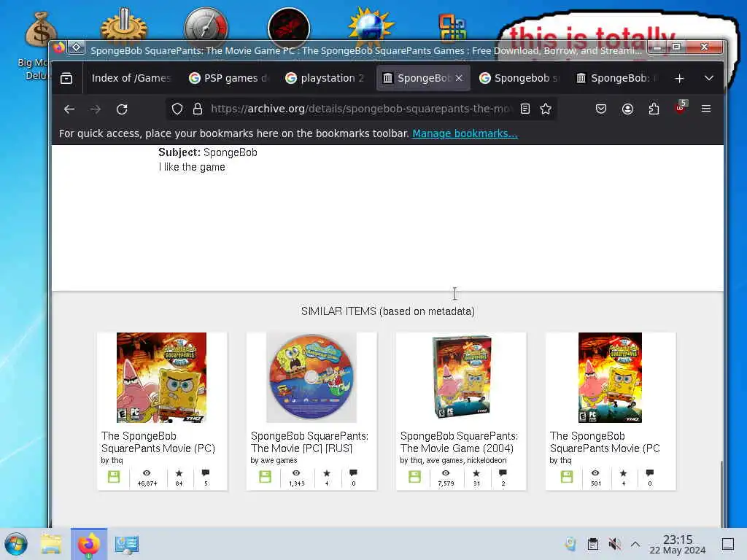The width and height of the screenshot is (747, 560).
Task: Open the SpongeBob [RUS] disc image thumbnail
Action: [x=311, y=377]
